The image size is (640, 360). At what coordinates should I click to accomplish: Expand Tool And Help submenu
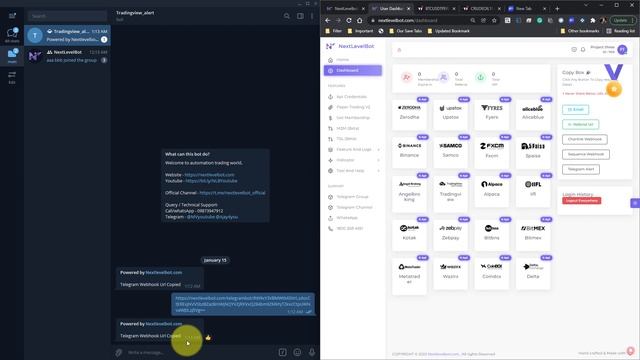click(353, 171)
